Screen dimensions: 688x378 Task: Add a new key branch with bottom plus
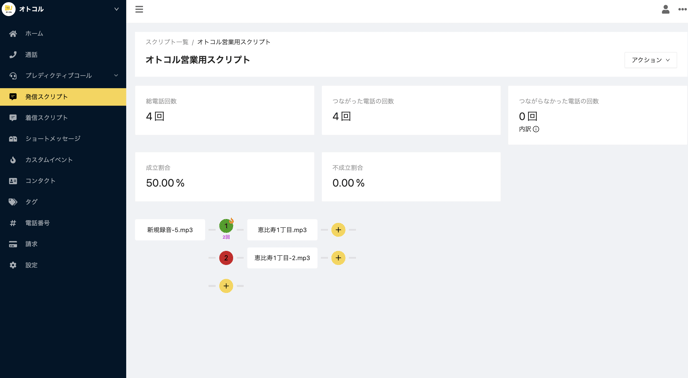(226, 286)
